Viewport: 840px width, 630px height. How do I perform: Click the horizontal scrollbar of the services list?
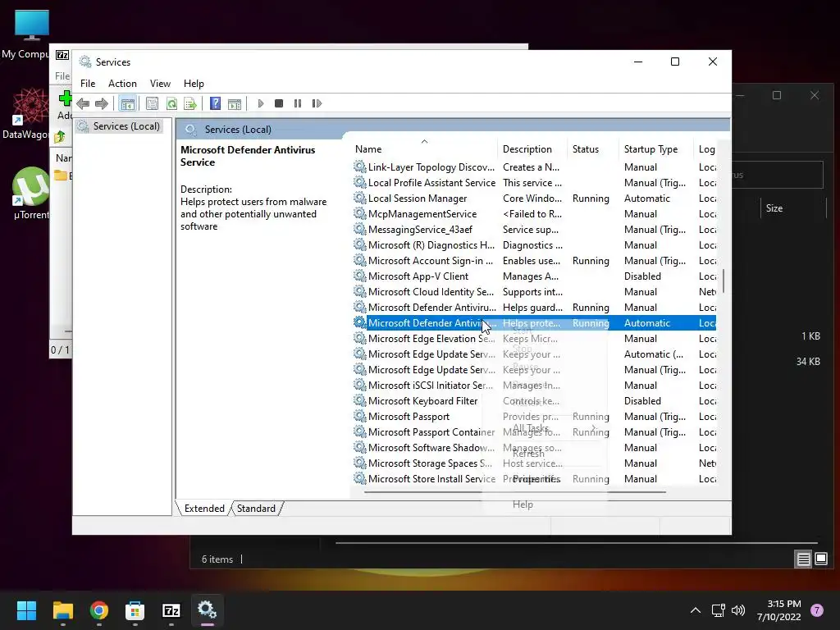point(515,491)
